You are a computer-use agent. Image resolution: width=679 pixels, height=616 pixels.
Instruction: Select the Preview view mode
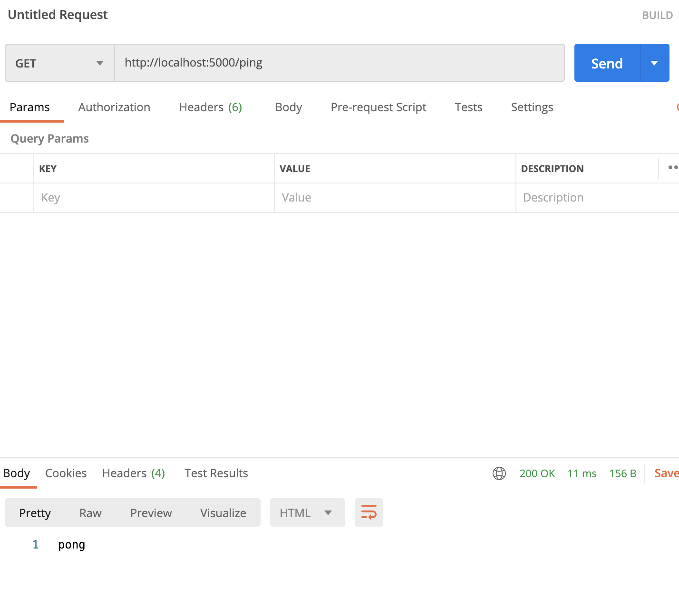[151, 513]
